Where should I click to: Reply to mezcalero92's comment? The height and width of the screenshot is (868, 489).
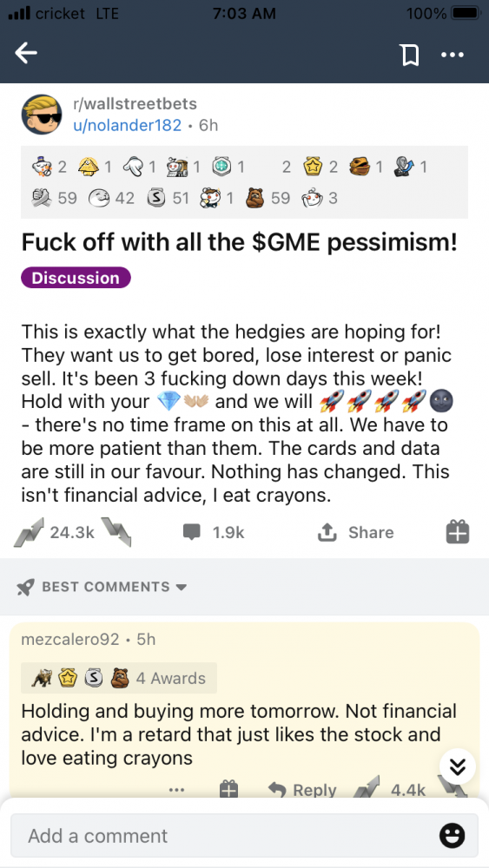301,789
